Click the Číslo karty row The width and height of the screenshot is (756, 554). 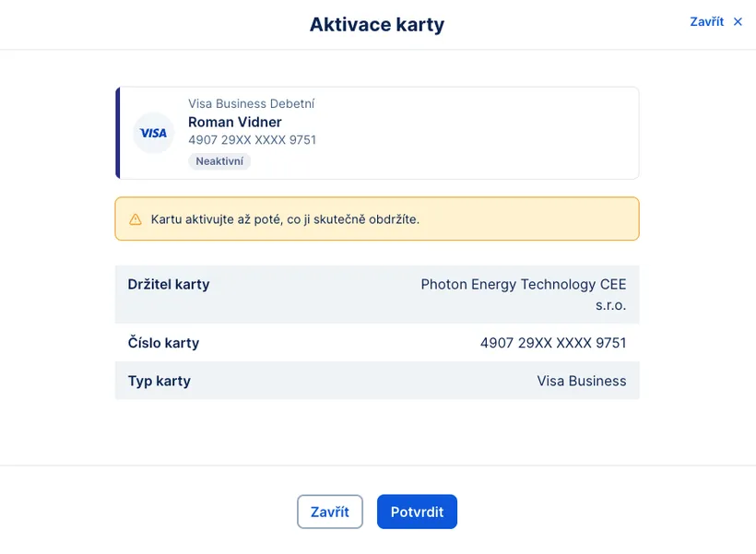tap(377, 343)
